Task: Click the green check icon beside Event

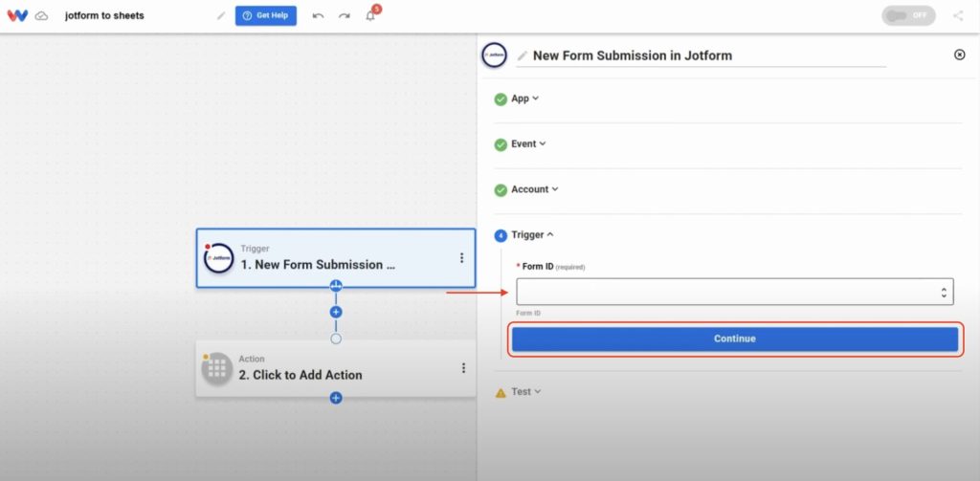Action: click(x=501, y=145)
